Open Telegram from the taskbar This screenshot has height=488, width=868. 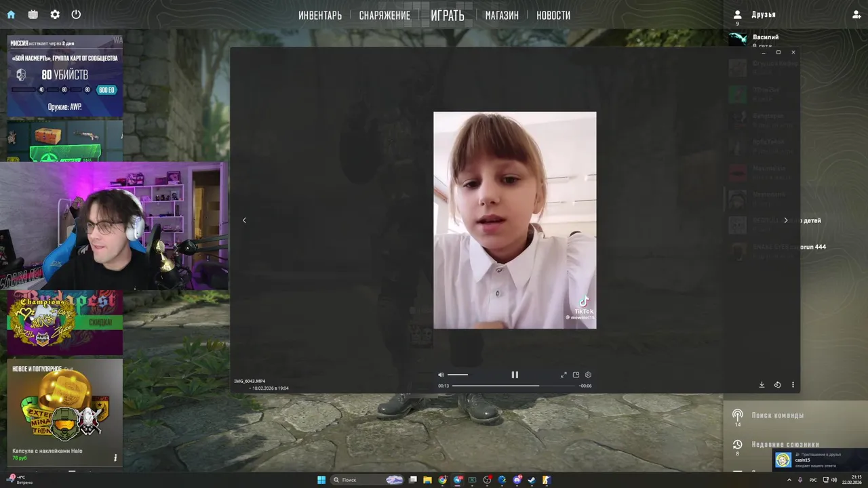pos(458,480)
